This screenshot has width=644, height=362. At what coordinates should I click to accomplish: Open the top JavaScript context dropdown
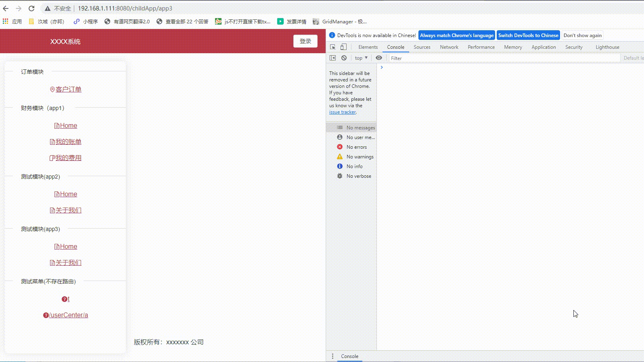coord(361,58)
